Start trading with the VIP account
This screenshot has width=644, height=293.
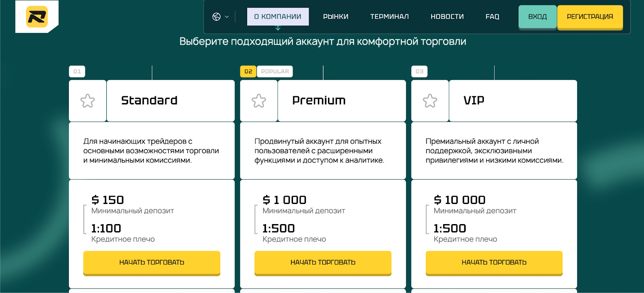point(494,262)
